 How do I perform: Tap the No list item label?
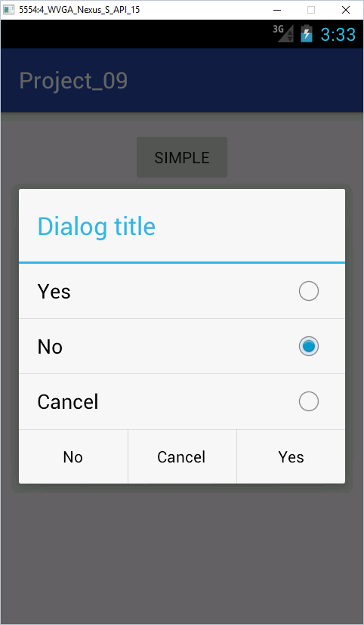click(50, 347)
